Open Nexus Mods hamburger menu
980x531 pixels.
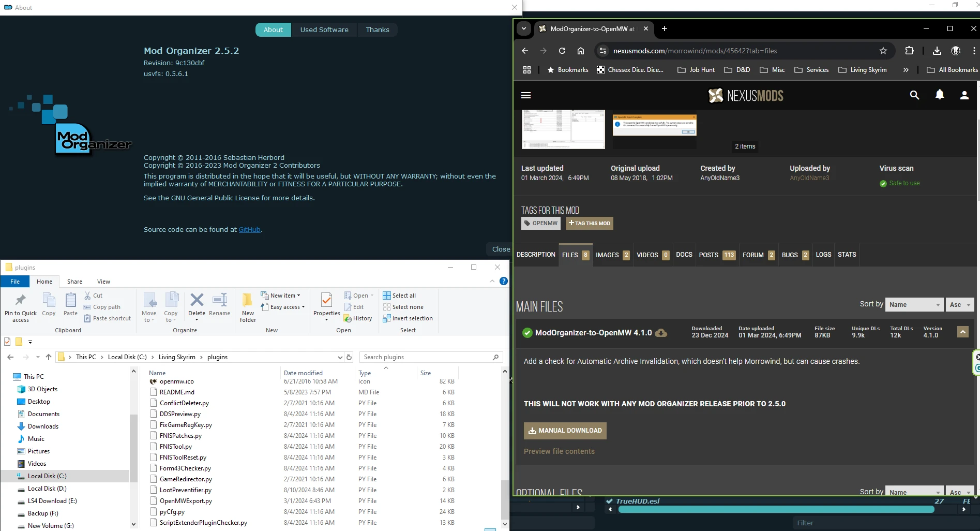[x=526, y=95]
